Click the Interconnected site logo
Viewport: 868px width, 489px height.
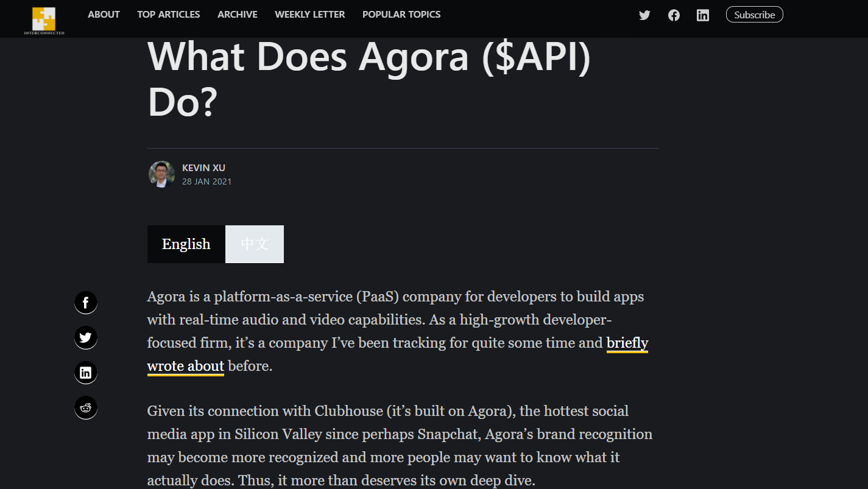(44, 20)
